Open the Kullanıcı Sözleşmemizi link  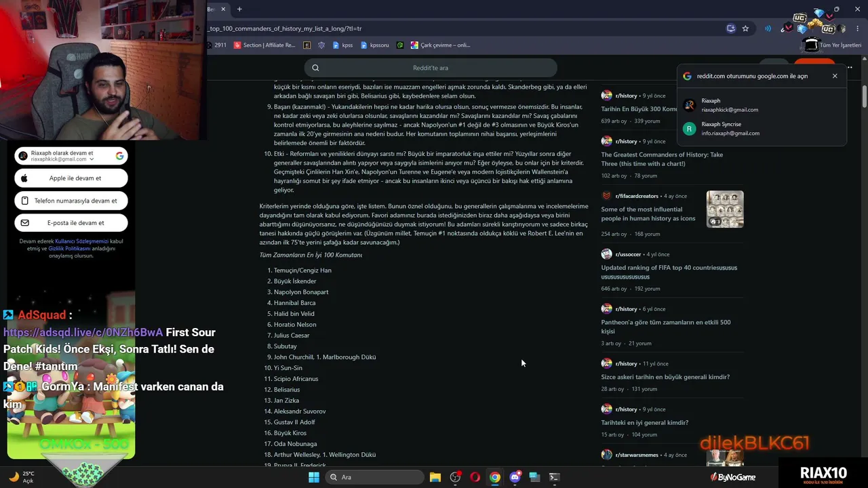tap(81, 241)
